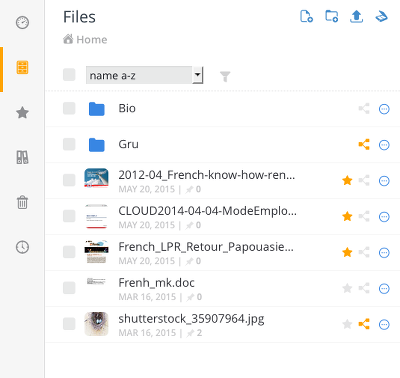
Task: Favorite shutterstock_35907964.jpg with the star
Action: tap(347, 324)
